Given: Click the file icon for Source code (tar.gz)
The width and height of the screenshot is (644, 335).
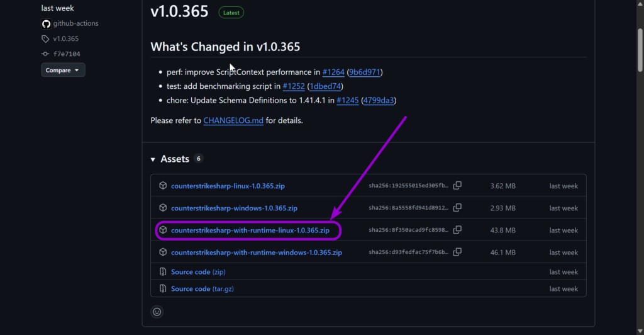Looking at the screenshot, I should 163,288.
